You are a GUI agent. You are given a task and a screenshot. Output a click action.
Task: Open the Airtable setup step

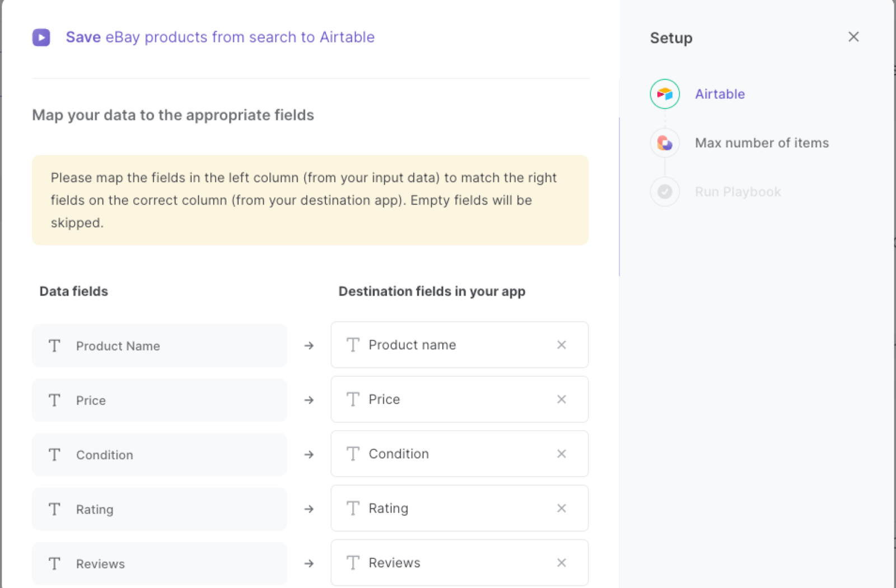(x=720, y=94)
